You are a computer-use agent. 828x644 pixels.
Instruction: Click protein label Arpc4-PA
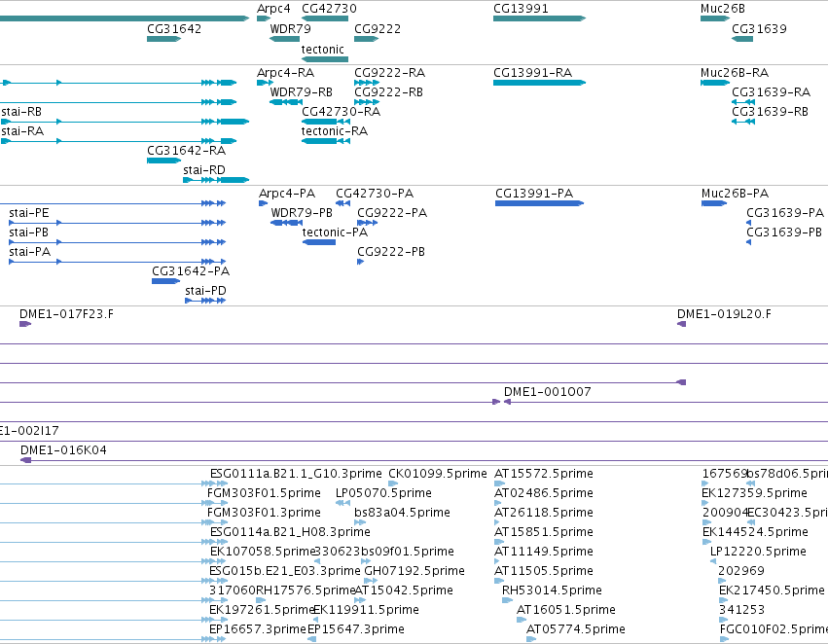tap(287, 194)
